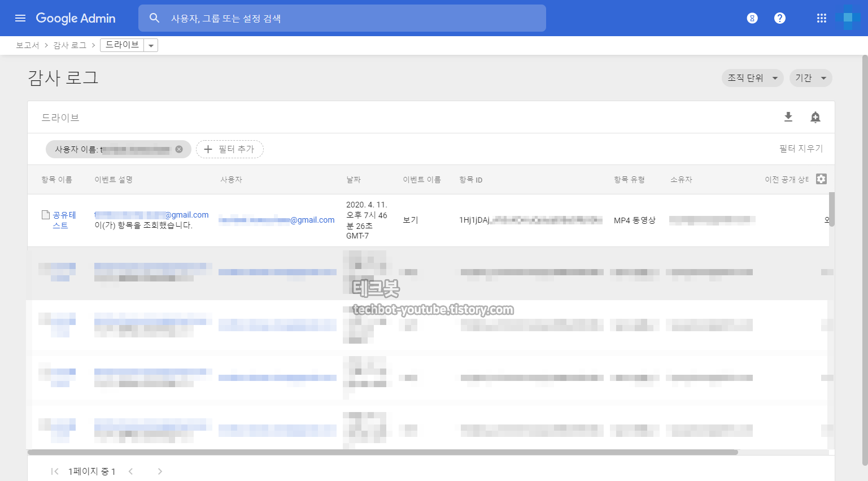Select the 보기 event name cell
This screenshot has width=868, height=481.
pyautogui.click(x=411, y=220)
